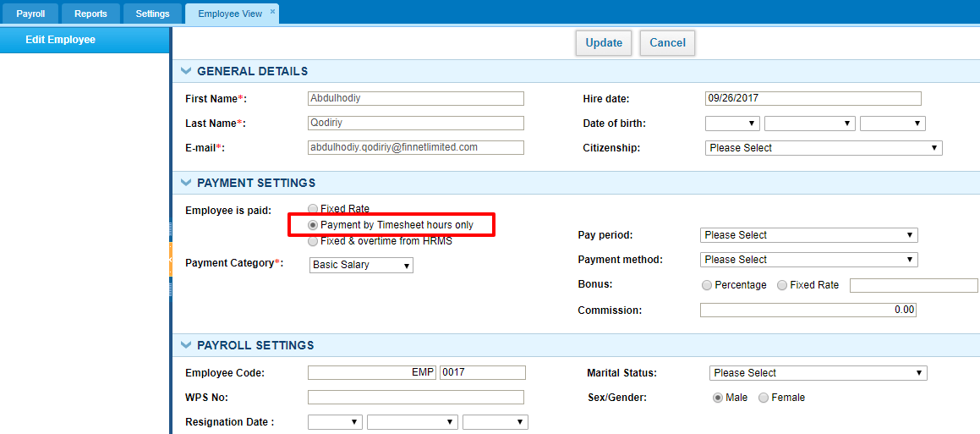Screen dimensions: 980x434
Task: Choose Fixed & overtime from HRMS
Action: tap(313, 241)
